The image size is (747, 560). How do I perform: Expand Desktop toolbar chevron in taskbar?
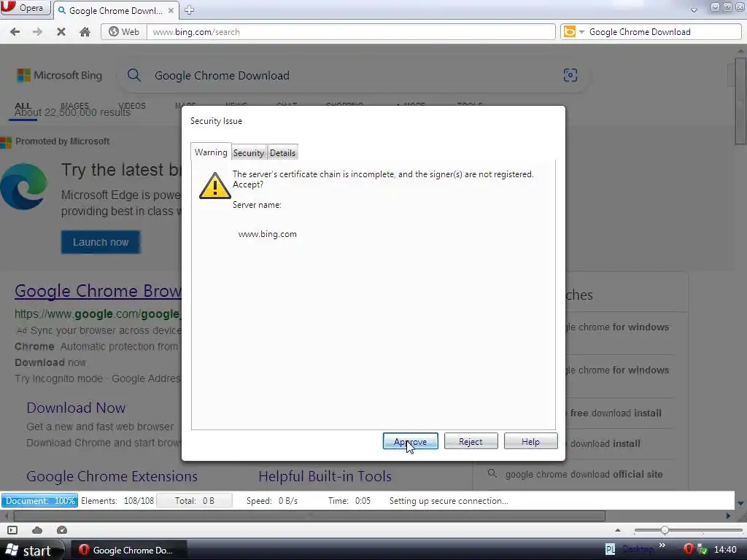click(662, 545)
